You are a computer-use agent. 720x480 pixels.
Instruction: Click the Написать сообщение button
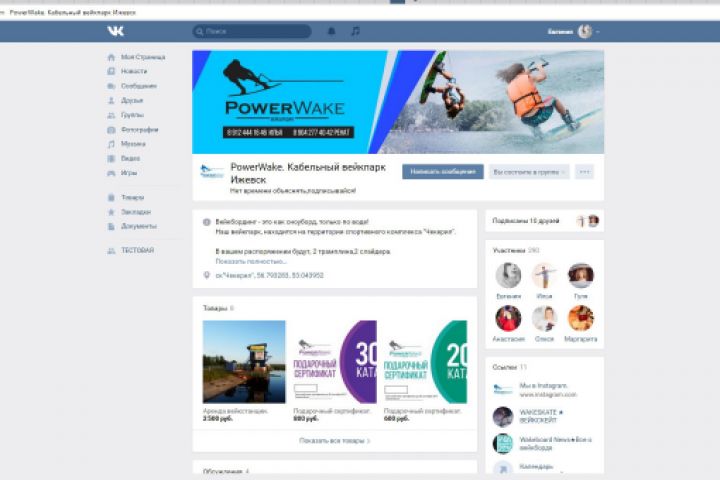(443, 172)
